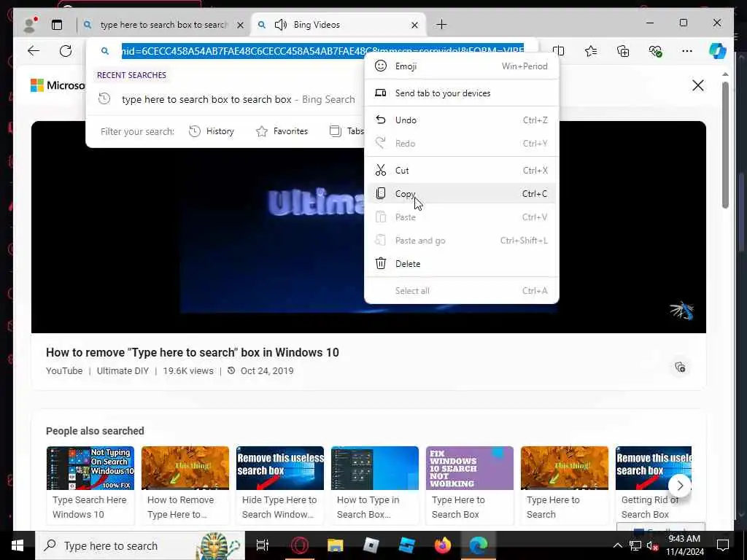Click the muted volume tray icon
Image resolution: width=747 pixels, height=560 pixels.
click(651, 545)
